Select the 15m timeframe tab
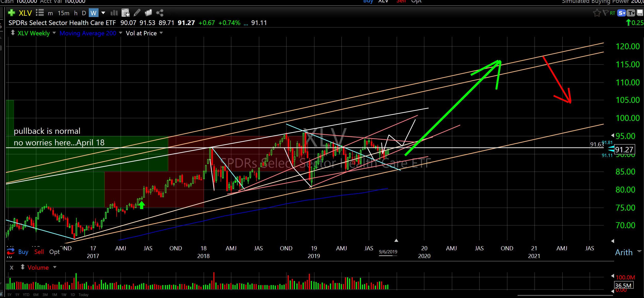 pos(63,13)
